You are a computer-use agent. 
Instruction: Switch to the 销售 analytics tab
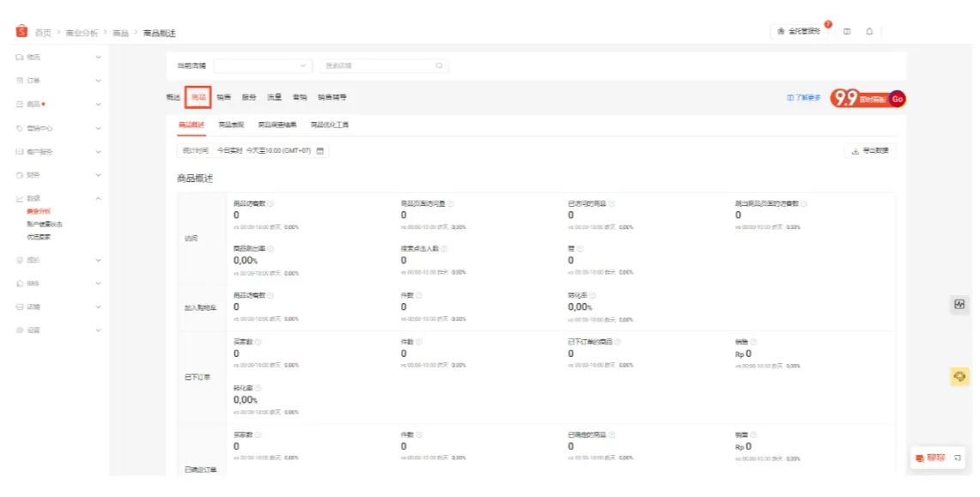click(224, 97)
